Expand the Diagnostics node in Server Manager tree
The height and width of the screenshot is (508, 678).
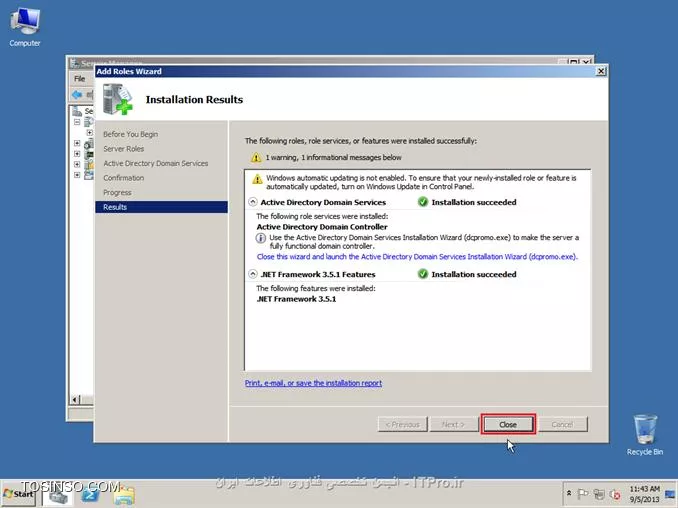click(77, 154)
